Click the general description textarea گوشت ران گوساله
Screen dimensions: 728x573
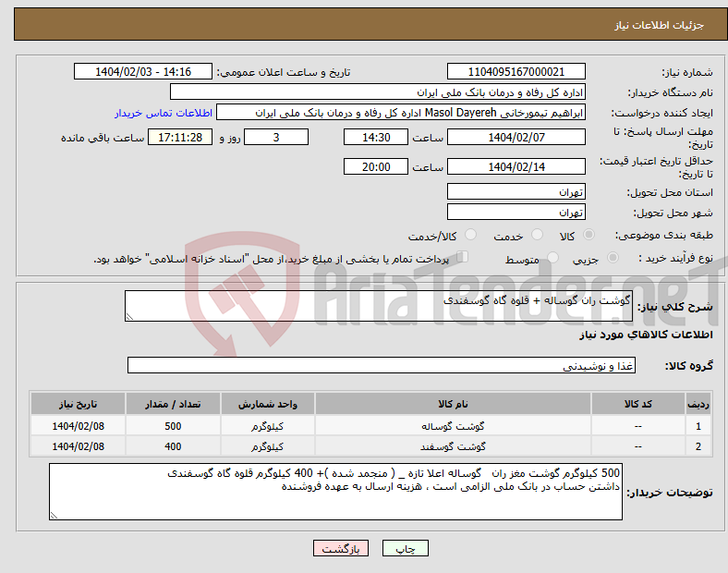(x=379, y=306)
